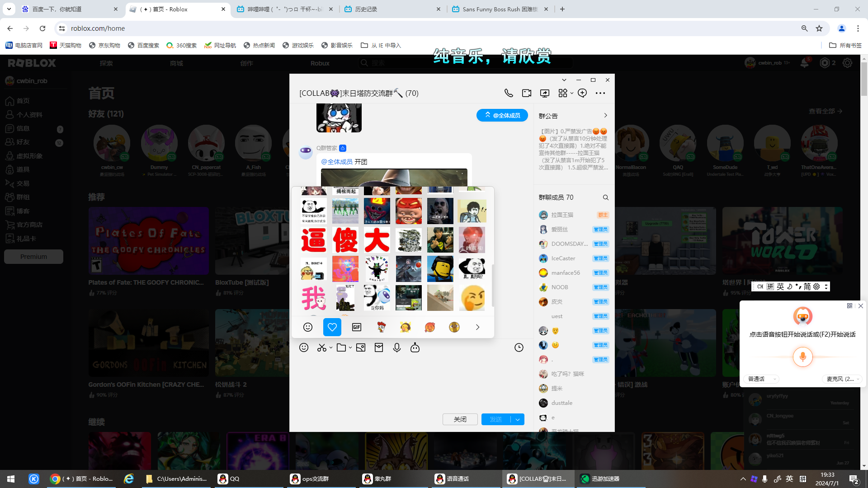Toggle 简 simplified/traditional on the IME bar

pos(807,286)
